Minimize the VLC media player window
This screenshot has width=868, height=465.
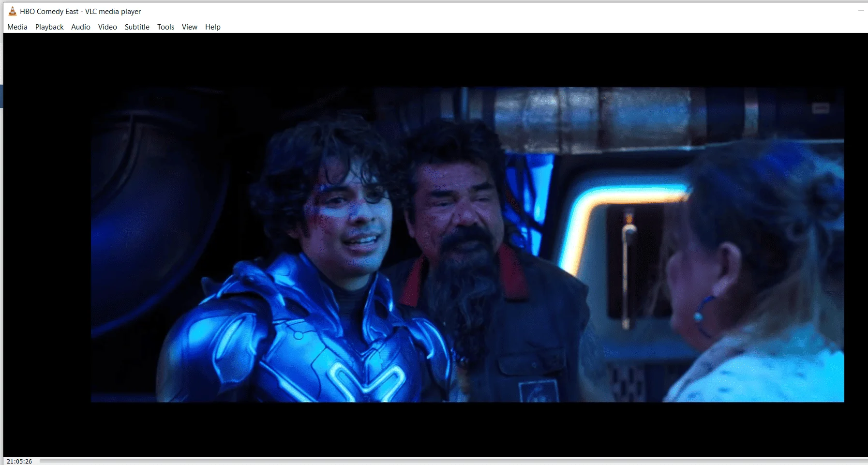click(x=861, y=11)
